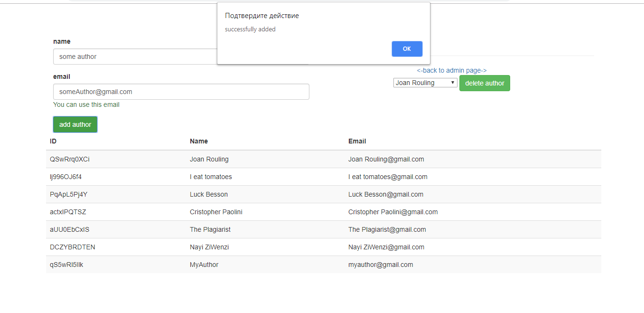644x313 pixels.
Task: Select the Joan Rouling table row name
Action: click(209, 159)
